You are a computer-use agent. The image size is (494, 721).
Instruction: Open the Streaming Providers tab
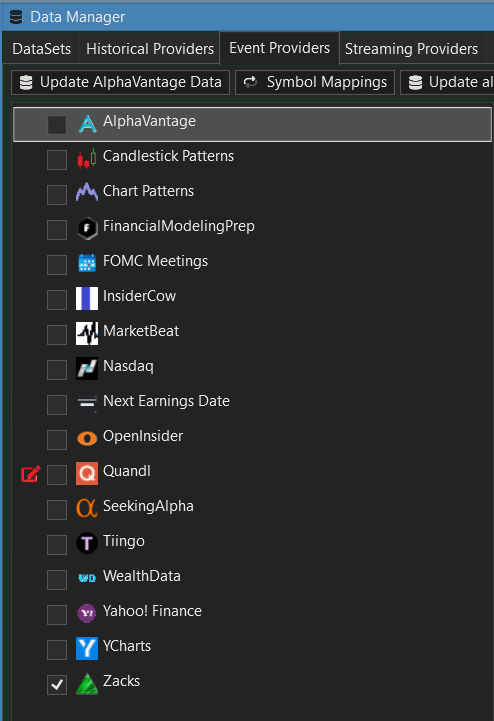(411, 49)
